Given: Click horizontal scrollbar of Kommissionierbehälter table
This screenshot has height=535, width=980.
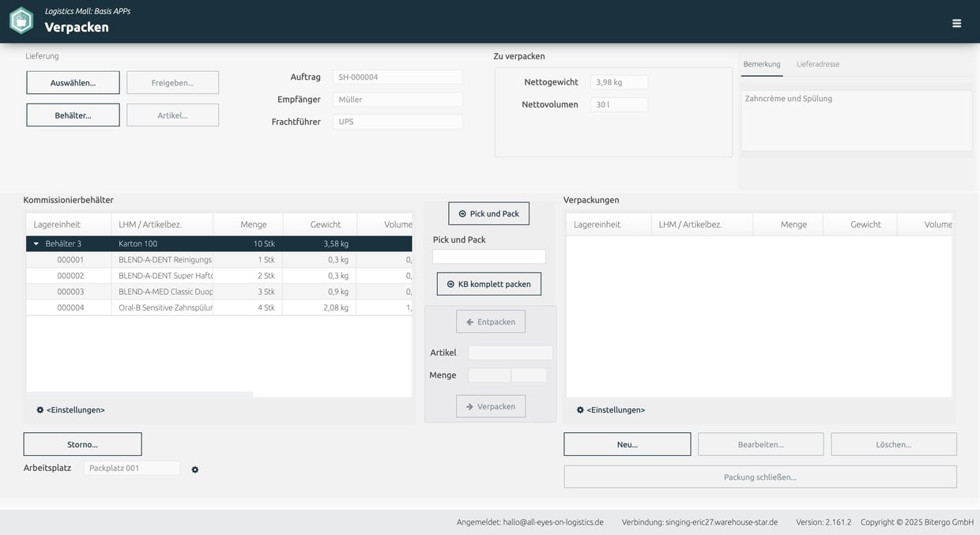Looking at the screenshot, I should [x=140, y=394].
